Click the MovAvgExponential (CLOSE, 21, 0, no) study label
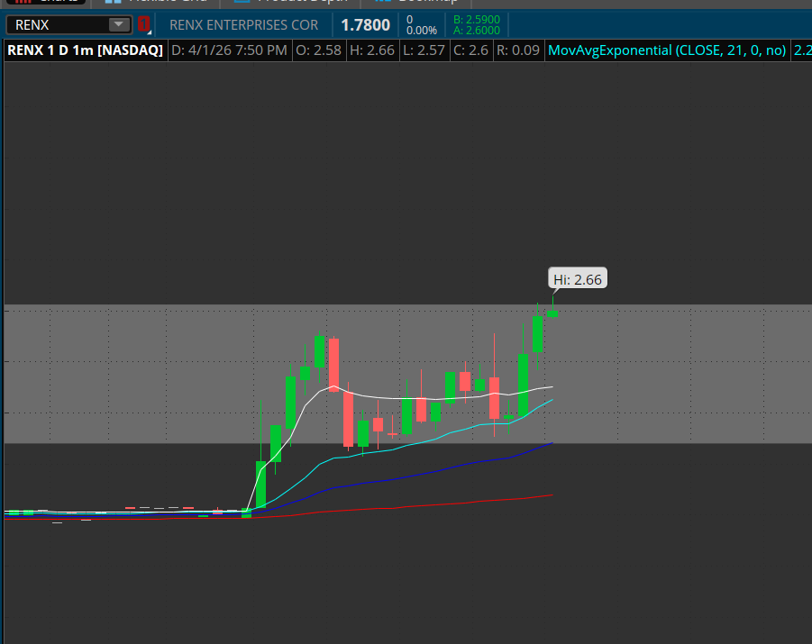812x644 pixels. (x=667, y=50)
